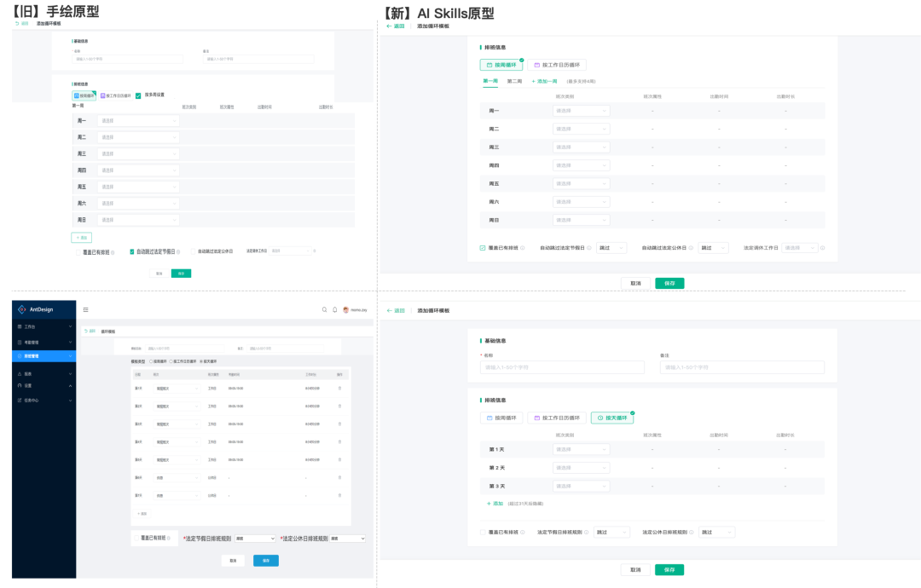Screen dimensions: 921x588
Task: Select 按工作日历循环 tab in new top-right prototype
Action: [557, 65]
